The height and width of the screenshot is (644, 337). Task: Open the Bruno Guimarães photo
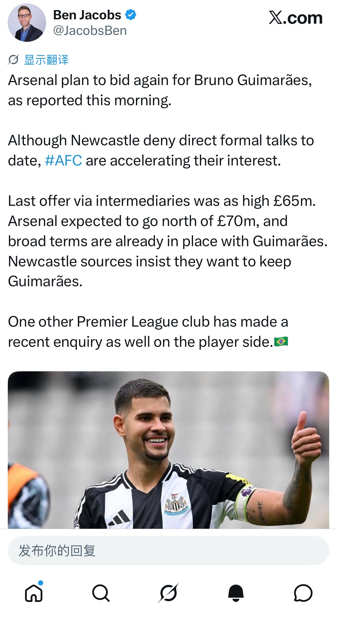click(x=168, y=450)
